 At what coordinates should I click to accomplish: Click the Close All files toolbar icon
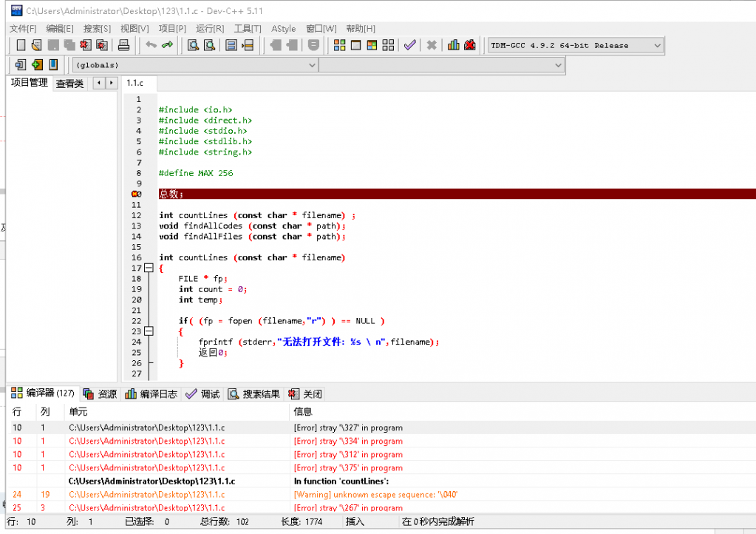[102, 45]
